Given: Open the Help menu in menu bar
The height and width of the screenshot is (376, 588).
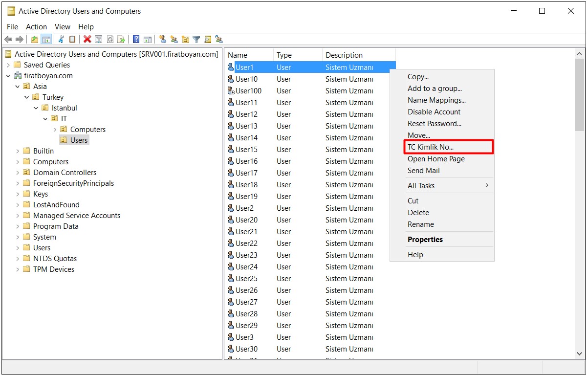Looking at the screenshot, I should pyautogui.click(x=86, y=26).
